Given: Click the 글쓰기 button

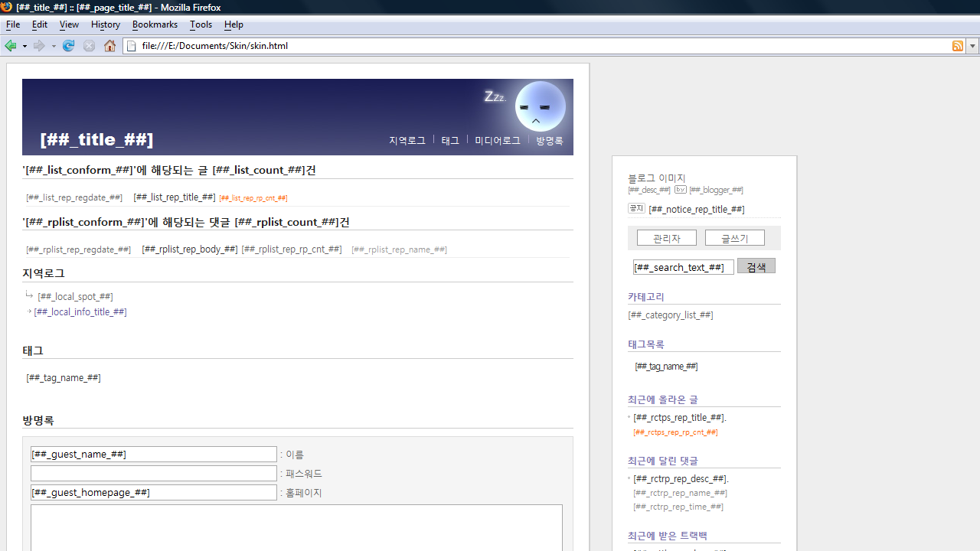Looking at the screenshot, I should 735,238.
